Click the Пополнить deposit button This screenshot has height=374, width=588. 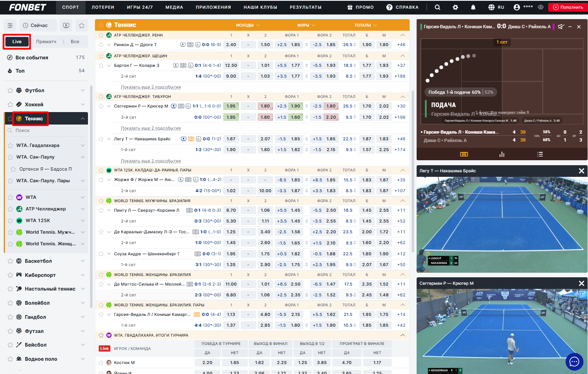click(568, 7)
